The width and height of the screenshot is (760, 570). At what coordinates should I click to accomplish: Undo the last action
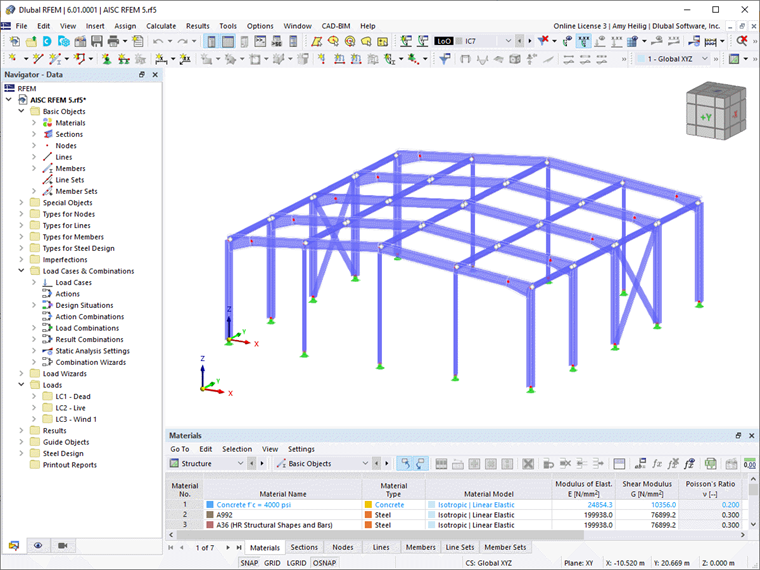(158, 41)
